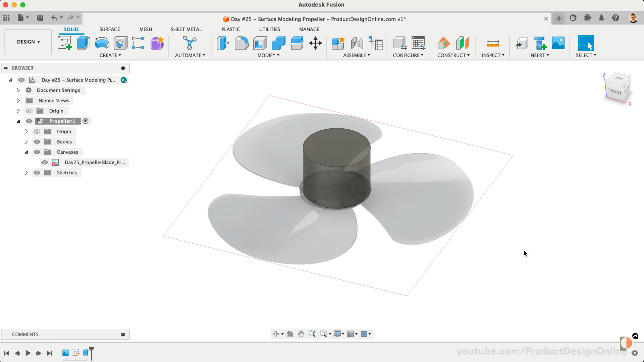Viewport: 644px width, 362px height.
Task: Expand the Sketches folder
Action: pyautogui.click(x=26, y=173)
